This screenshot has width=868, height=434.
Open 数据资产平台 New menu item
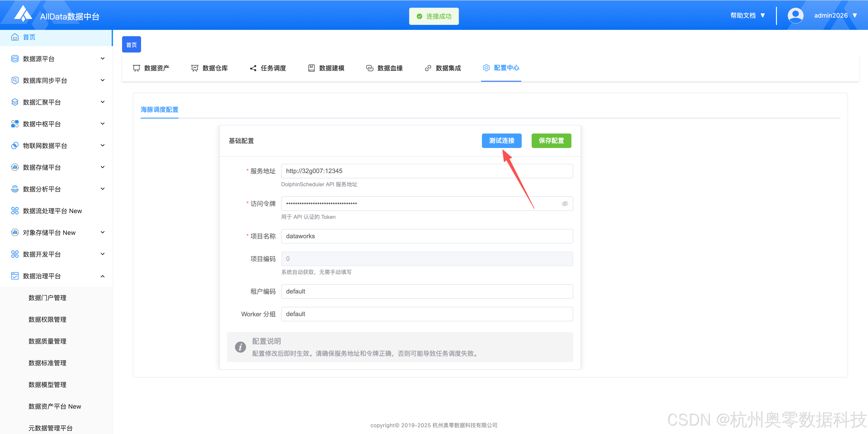[55, 406]
